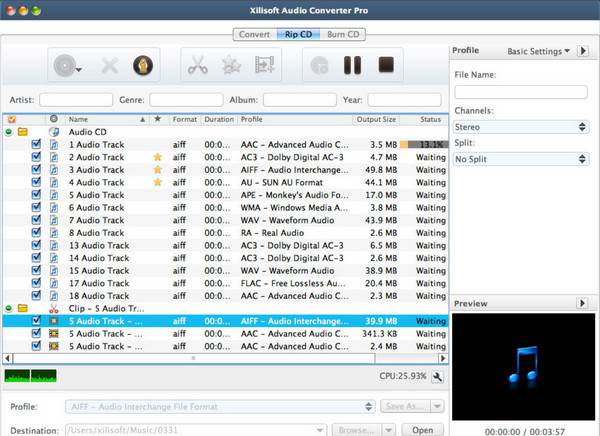
Task: Select the Clip scissors tool
Action: [197, 65]
